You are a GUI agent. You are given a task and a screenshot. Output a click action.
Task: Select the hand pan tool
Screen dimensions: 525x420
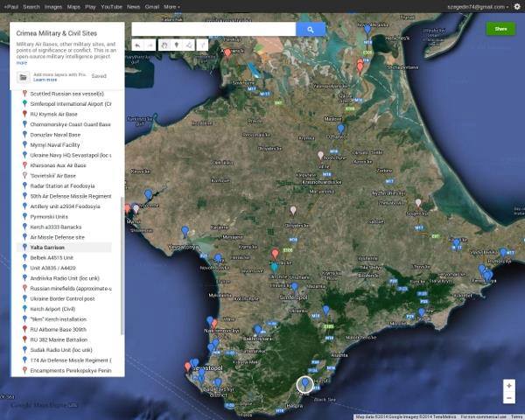pos(164,44)
